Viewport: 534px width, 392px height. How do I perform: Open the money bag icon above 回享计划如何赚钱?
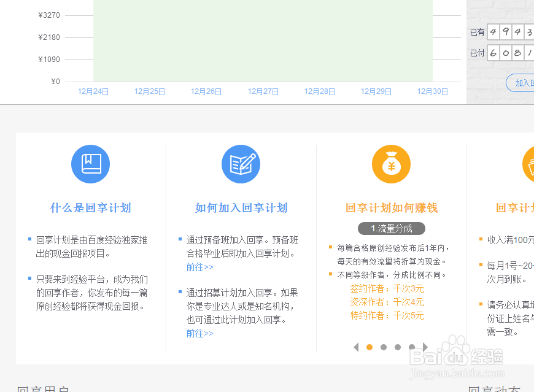pyautogui.click(x=391, y=164)
